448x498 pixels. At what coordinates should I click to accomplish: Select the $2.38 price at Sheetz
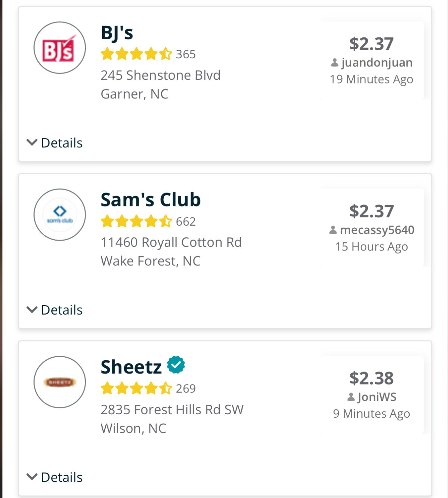pos(372,378)
